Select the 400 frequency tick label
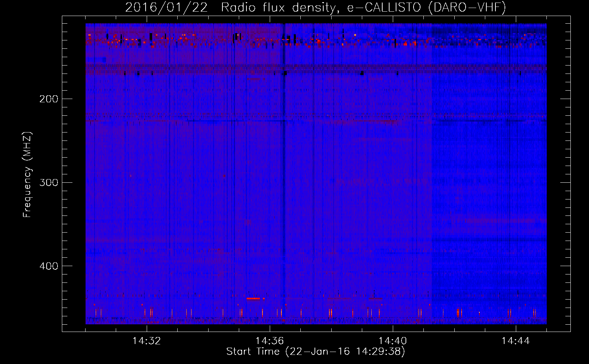The width and height of the screenshot is (589, 364). click(x=49, y=266)
